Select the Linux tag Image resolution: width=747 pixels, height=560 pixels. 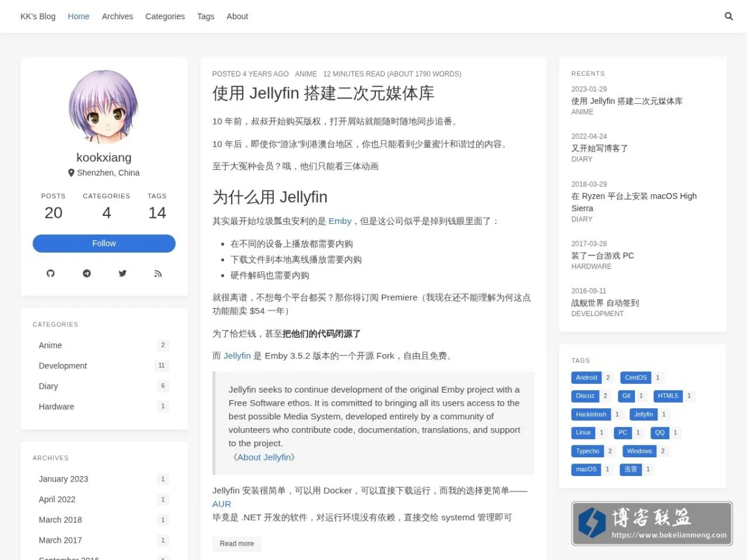click(583, 432)
